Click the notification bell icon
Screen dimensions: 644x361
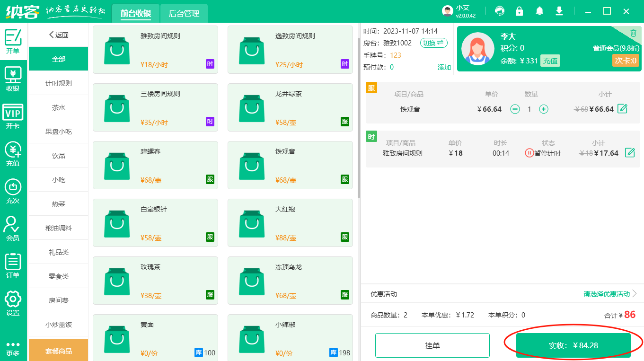coord(539,11)
